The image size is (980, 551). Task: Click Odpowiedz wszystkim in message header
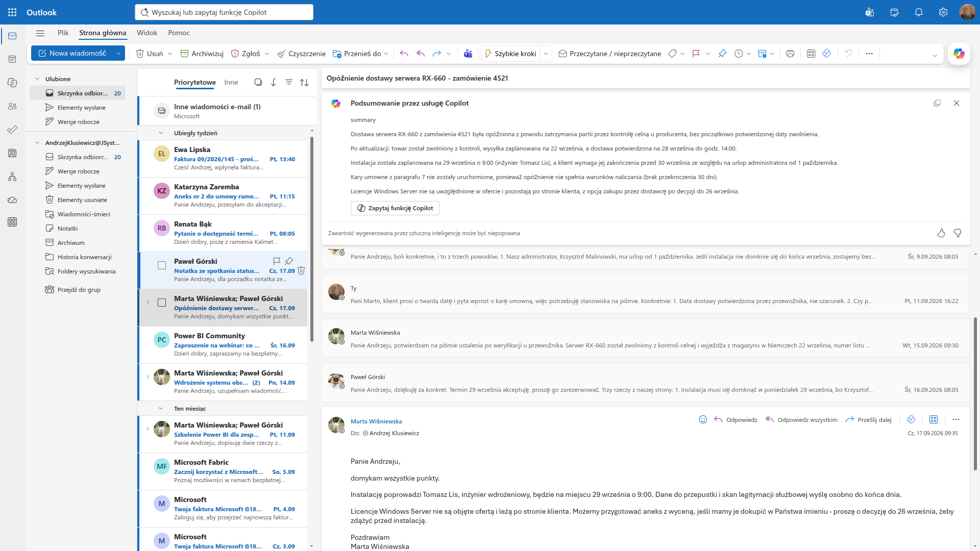point(802,420)
